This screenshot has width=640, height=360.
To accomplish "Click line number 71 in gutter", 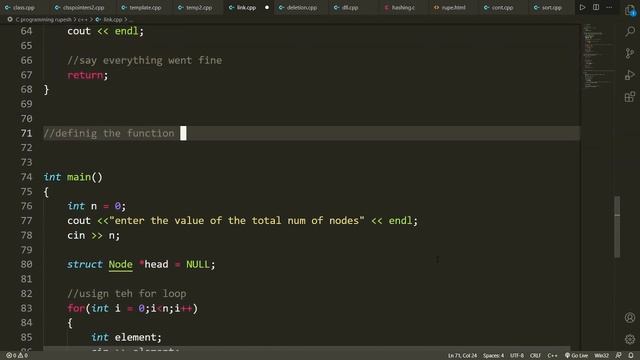I will click(x=26, y=133).
